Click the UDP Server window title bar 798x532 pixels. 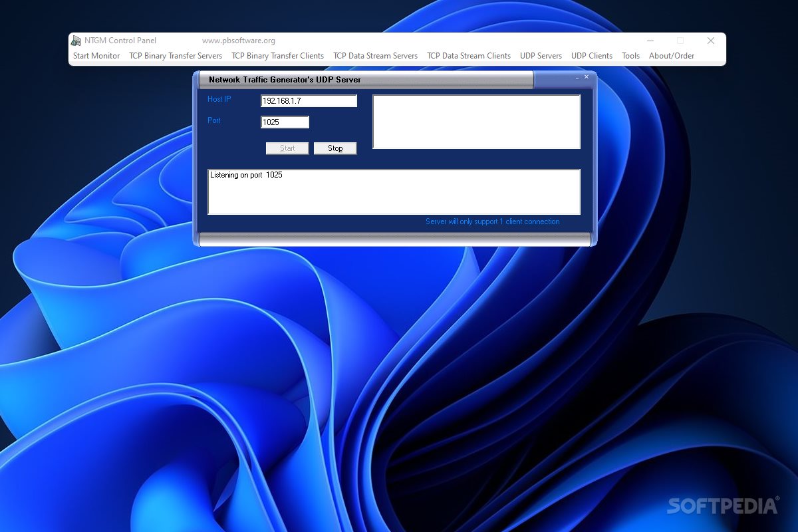pos(366,80)
